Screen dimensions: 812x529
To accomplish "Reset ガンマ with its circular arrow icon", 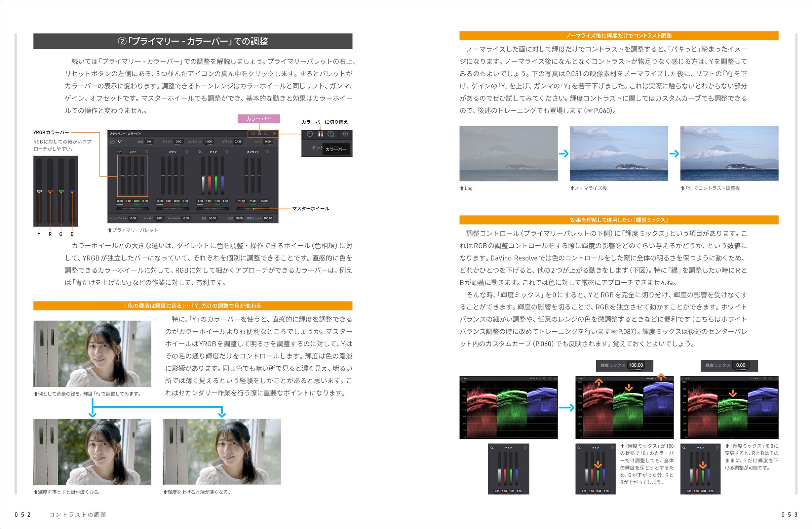I will pos(187,151).
